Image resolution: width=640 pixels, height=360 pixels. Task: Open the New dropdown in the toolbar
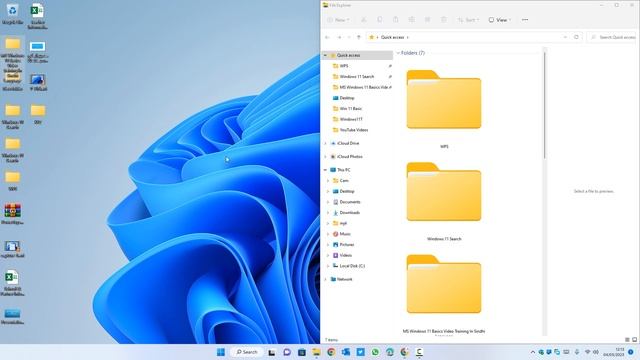pyautogui.click(x=338, y=20)
